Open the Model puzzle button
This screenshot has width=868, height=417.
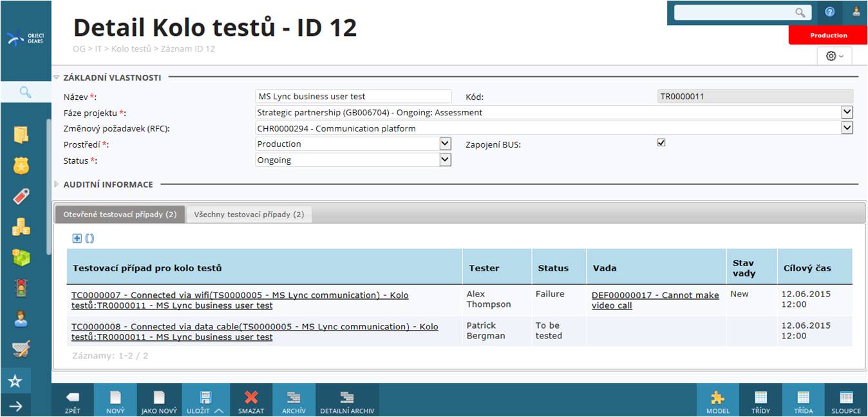click(x=718, y=401)
